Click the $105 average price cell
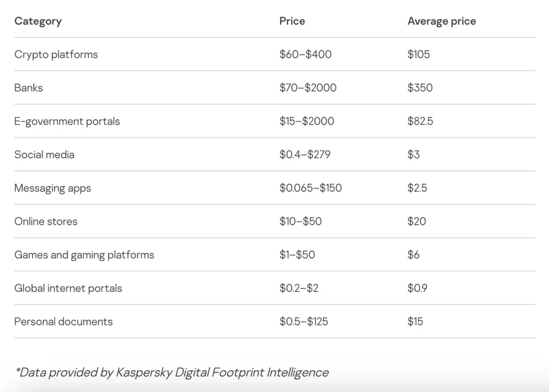Image resolution: width=549 pixels, height=392 pixels. (418, 54)
